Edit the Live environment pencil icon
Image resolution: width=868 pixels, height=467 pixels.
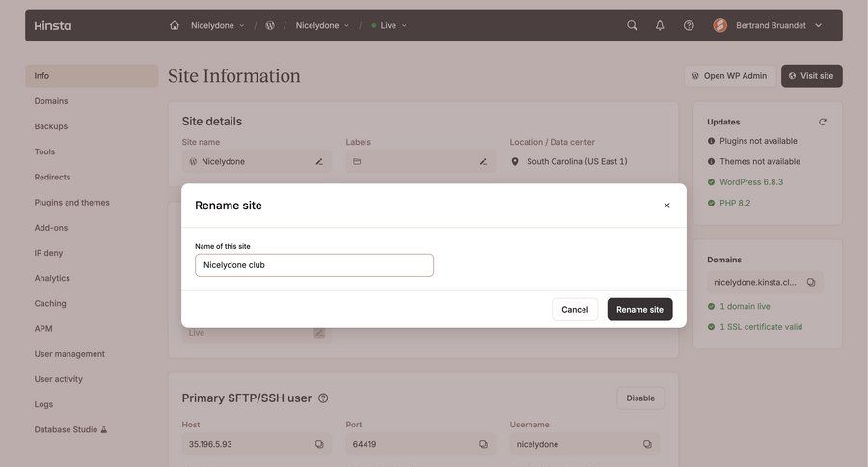319,333
